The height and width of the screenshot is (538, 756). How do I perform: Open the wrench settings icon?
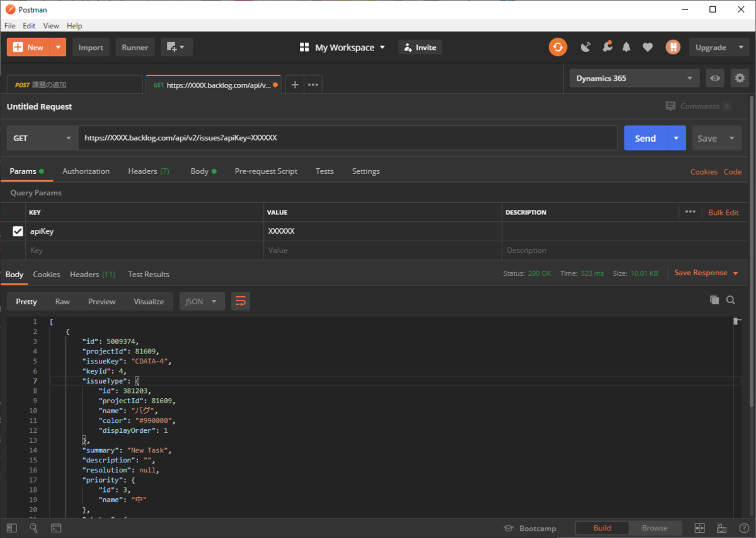click(607, 47)
